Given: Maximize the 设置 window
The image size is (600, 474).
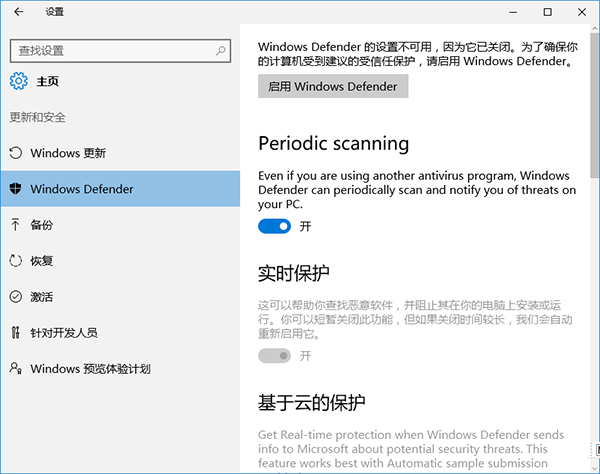Looking at the screenshot, I should click(548, 12).
